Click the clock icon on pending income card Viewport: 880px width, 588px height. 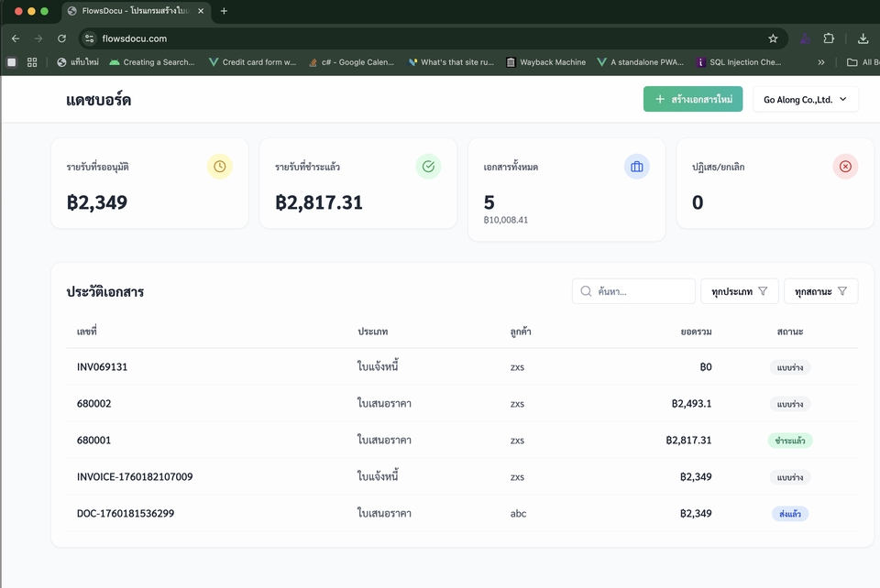click(219, 167)
